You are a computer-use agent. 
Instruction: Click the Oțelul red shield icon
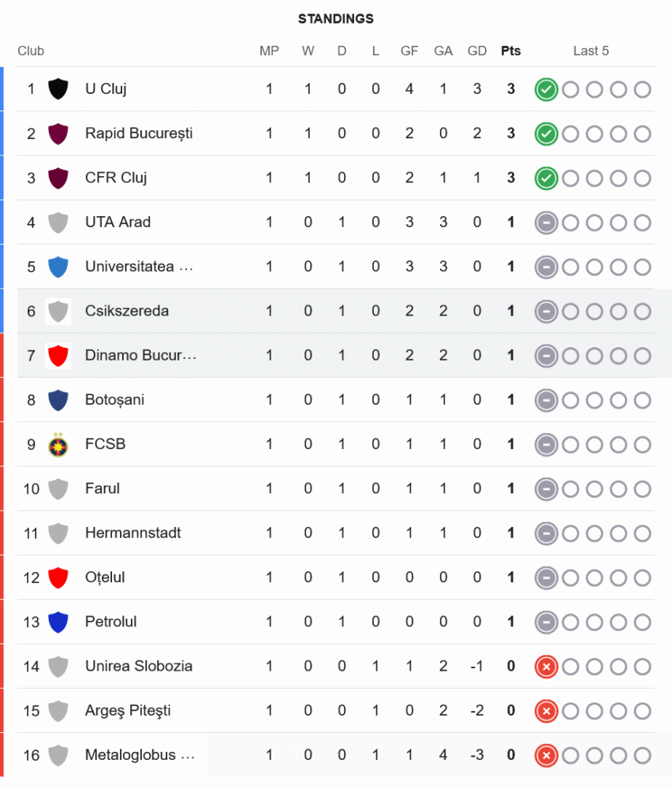58,578
